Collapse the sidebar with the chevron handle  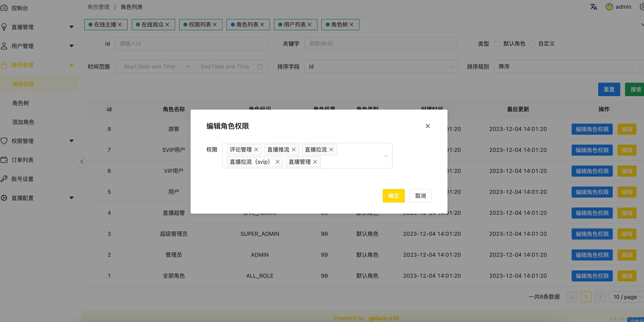(x=82, y=162)
